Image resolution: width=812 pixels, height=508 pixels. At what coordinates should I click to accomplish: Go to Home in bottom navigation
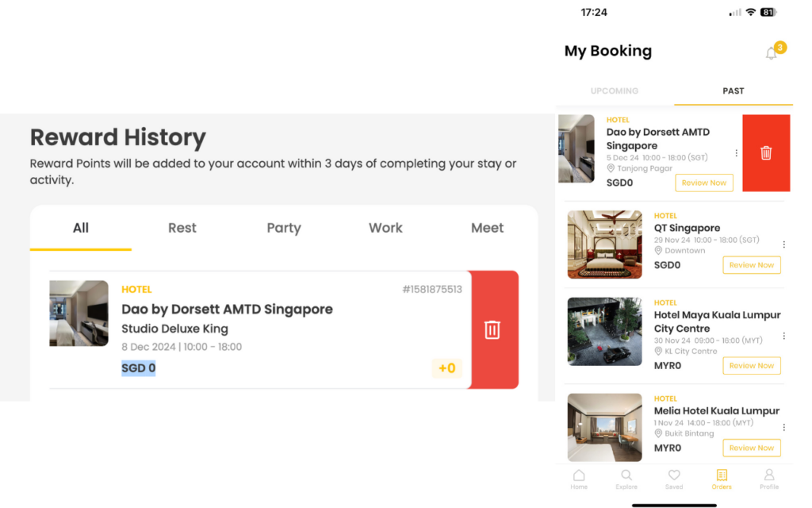coord(579,479)
